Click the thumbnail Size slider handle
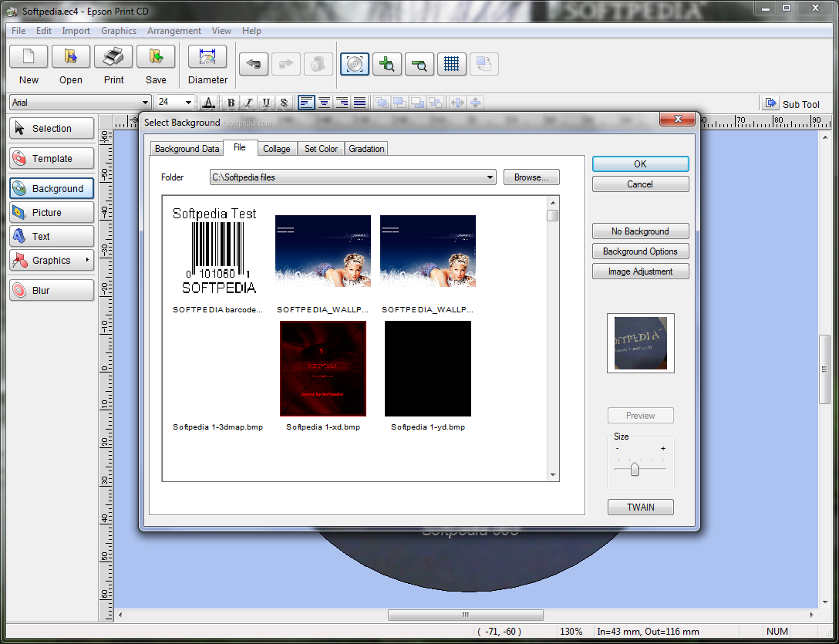This screenshot has height=644, width=839. pos(634,469)
